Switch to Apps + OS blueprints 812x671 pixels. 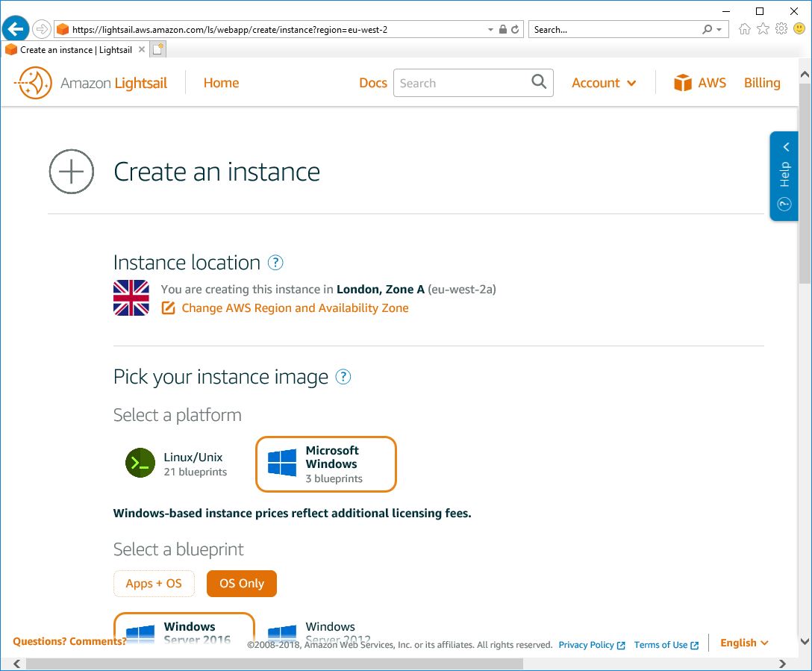coord(154,584)
